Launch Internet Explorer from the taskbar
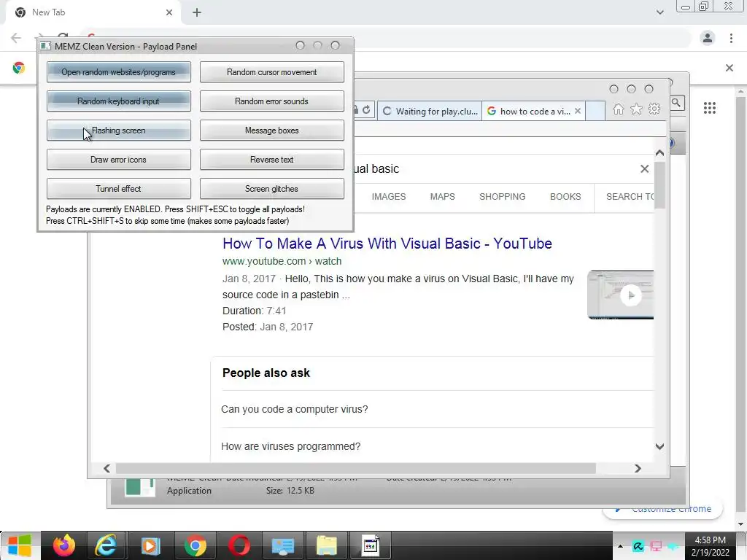This screenshot has width=747, height=560. pos(106,545)
